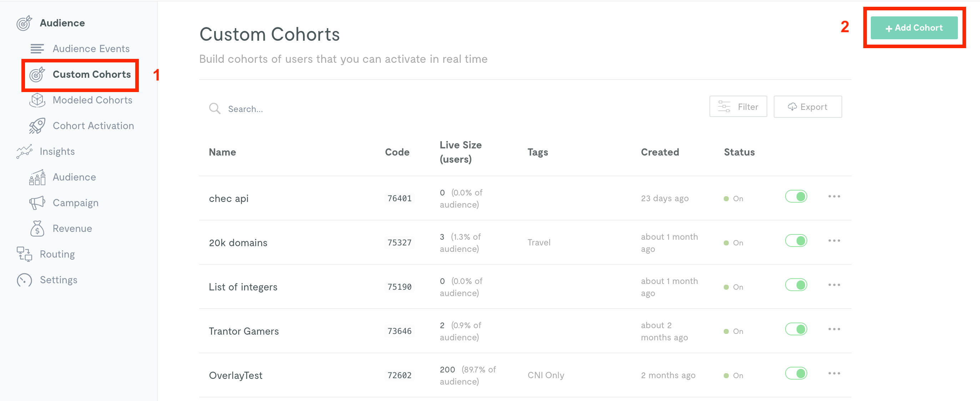Click the Modeled Cohorts cube icon

pyautogui.click(x=37, y=100)
